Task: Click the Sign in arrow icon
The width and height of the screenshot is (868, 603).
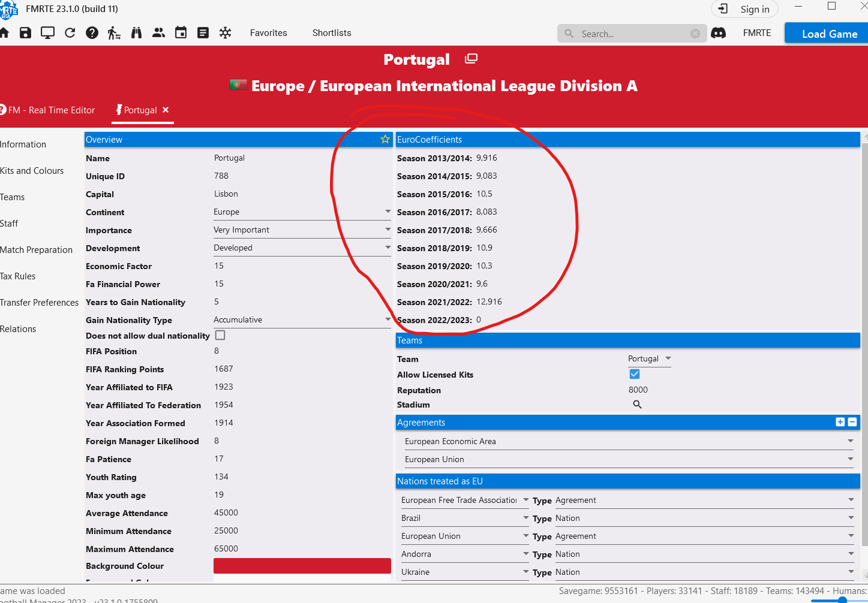Action: (x=723, y=9)
